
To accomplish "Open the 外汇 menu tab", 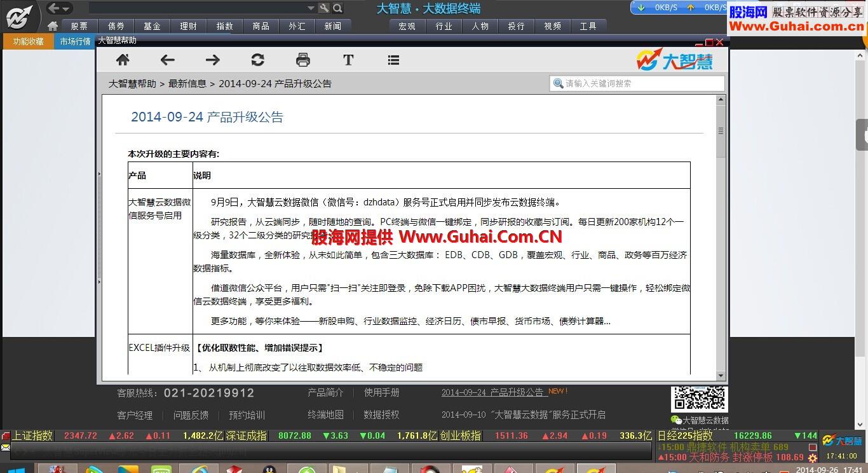I will pos(297,26).
